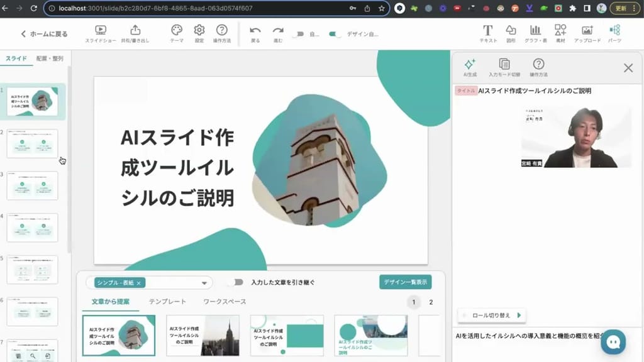Click the slide title text on canvas
Screen dimensions: 644x362
pyautogui.click(x=177, y=167)
